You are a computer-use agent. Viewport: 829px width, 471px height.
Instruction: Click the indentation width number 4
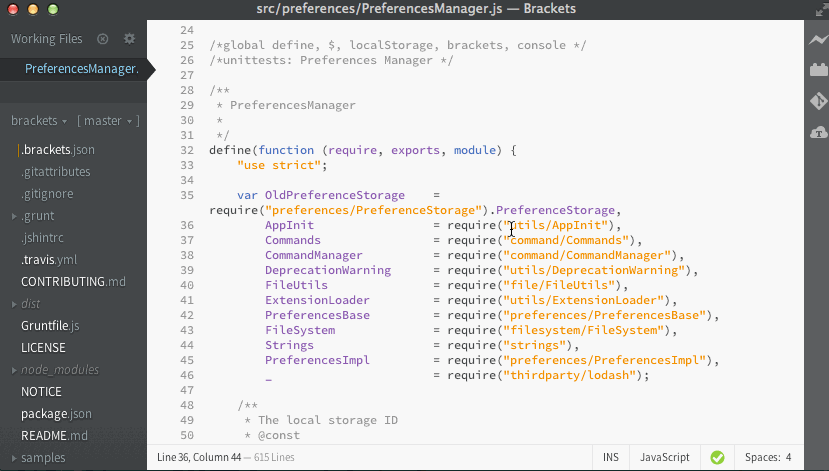(x=788, y=457)
